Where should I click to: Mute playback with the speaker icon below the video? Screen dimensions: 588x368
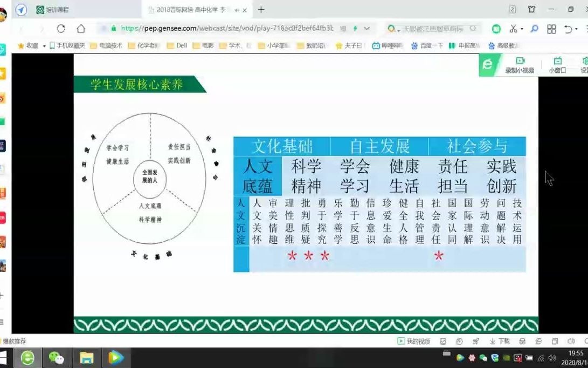(570, 341)
